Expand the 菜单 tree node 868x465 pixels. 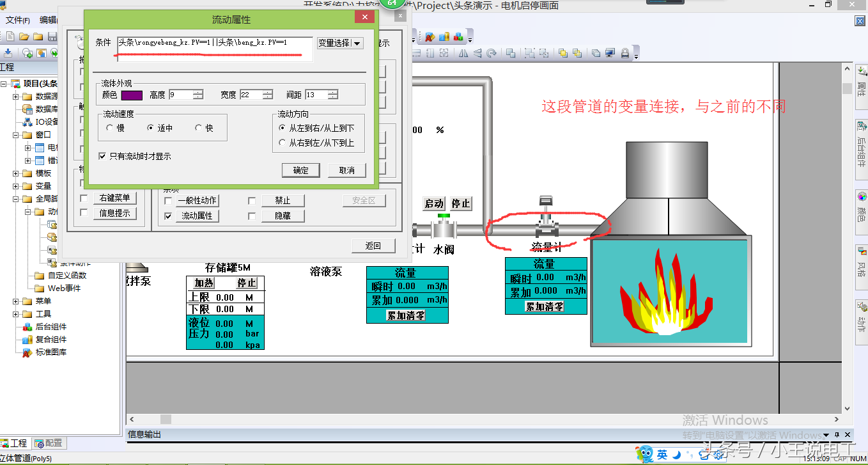(x=15, y=301)
